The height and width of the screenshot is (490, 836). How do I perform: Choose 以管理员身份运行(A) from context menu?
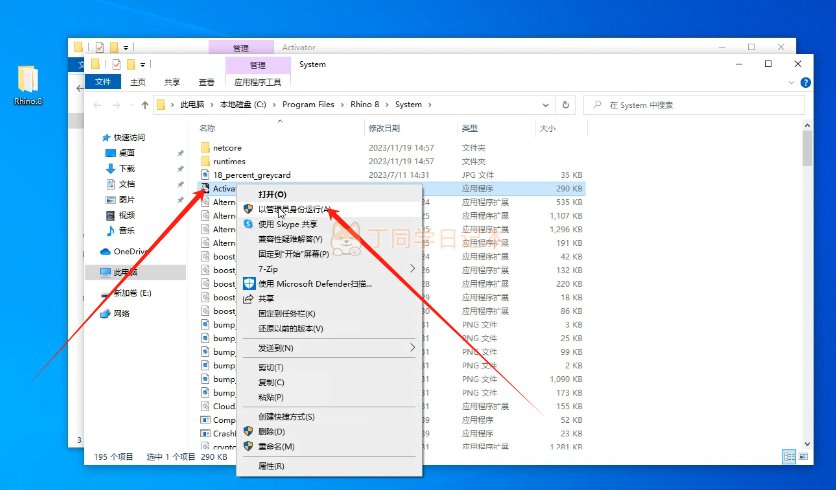point(329,209)
